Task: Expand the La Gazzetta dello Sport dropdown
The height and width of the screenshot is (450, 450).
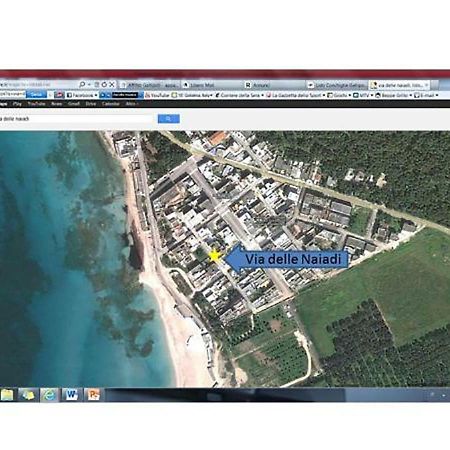Action: click(324, 95)
